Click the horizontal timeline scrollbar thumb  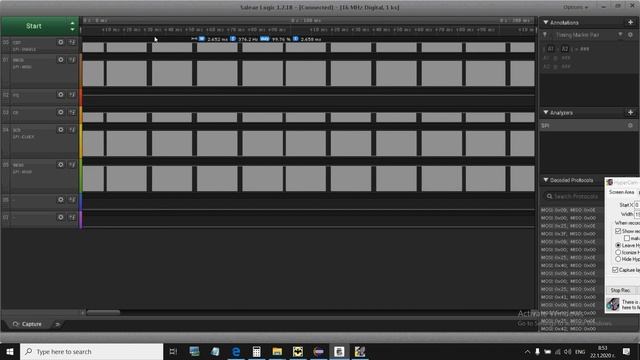[103, 313]
